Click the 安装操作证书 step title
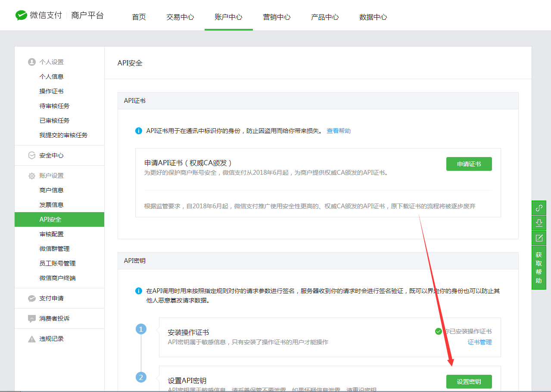 188,332
